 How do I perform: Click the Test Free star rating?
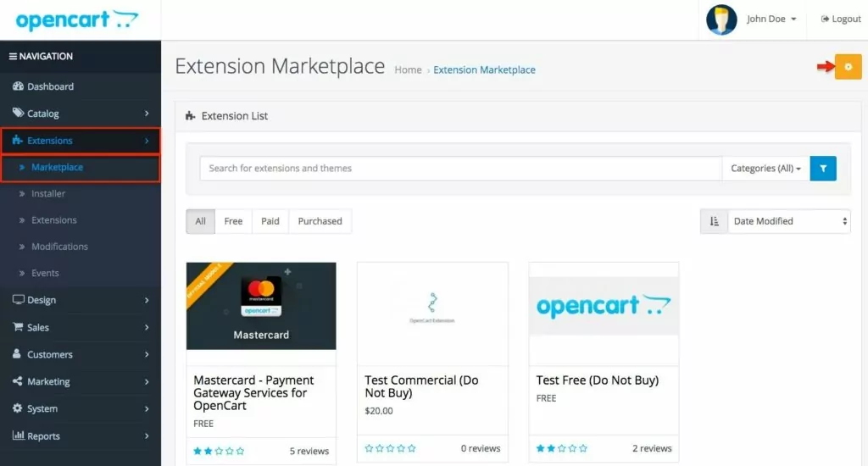562,448
